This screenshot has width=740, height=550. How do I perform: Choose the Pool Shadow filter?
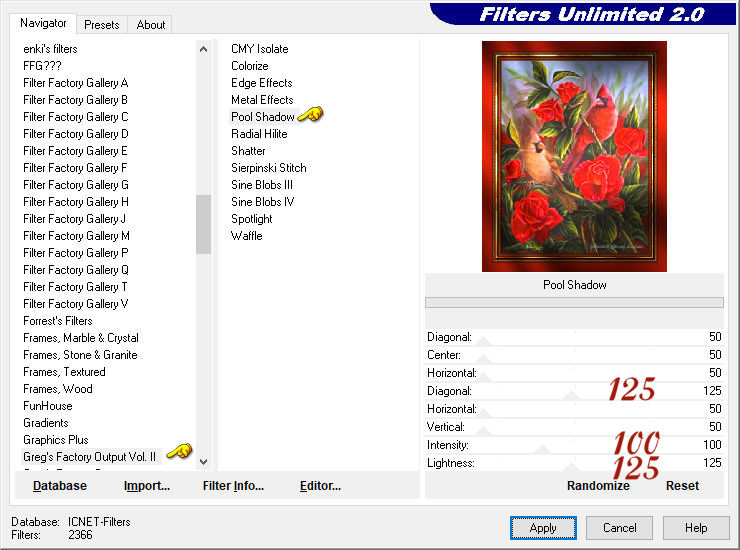[x=263, y=117]
